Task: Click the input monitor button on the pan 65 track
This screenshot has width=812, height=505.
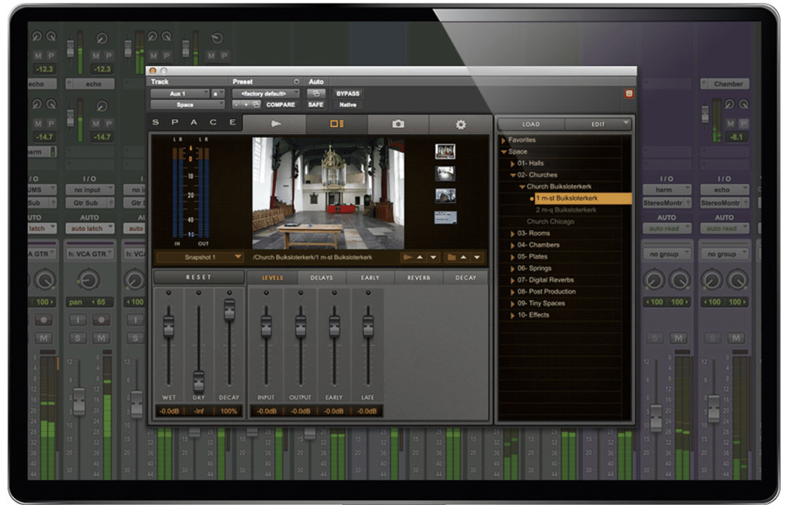Action: 78,320
